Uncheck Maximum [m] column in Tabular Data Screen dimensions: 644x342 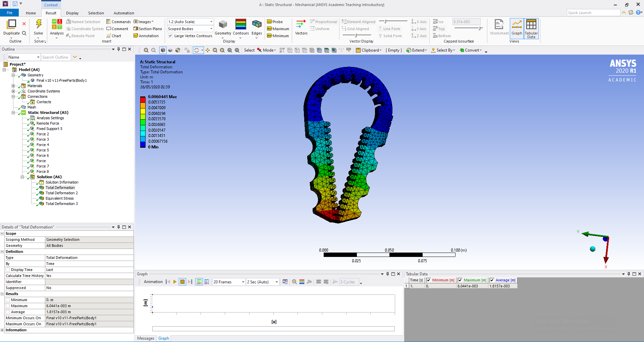pyautogui.click(x=460, y=280)
